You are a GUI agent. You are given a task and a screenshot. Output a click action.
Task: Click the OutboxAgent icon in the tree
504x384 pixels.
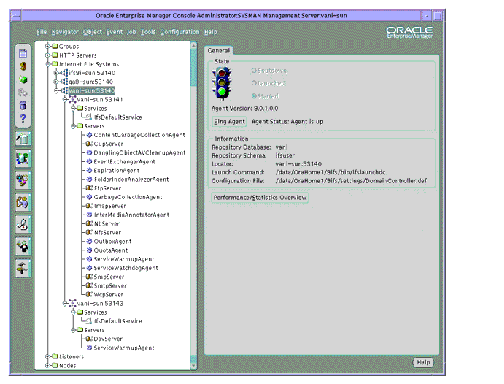[x=89, y=241]
